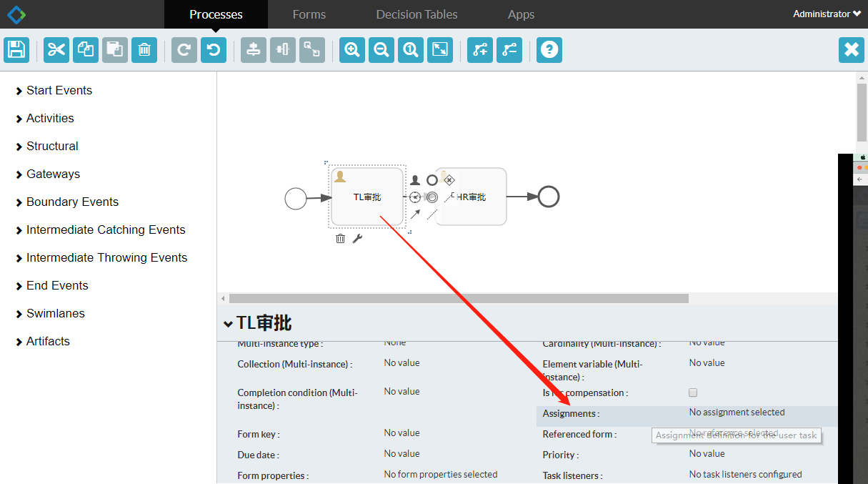868x484 pixels.
Task: Click the No assignment selected value
Action: (x=737, y=413)
